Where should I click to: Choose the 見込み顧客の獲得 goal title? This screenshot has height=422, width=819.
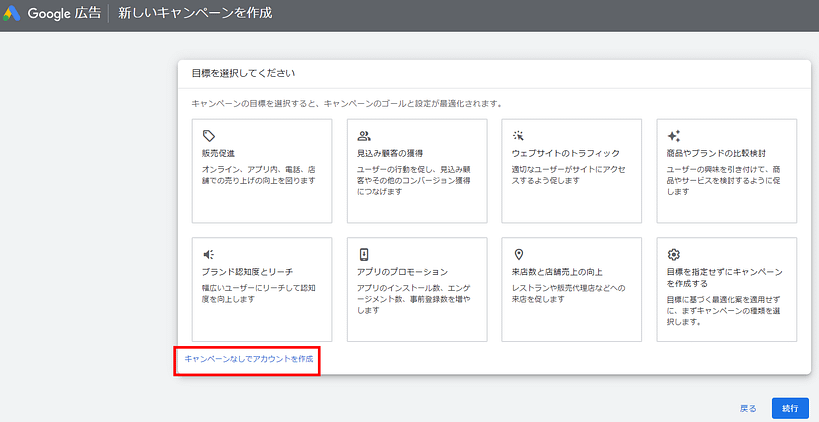point(390,153)
